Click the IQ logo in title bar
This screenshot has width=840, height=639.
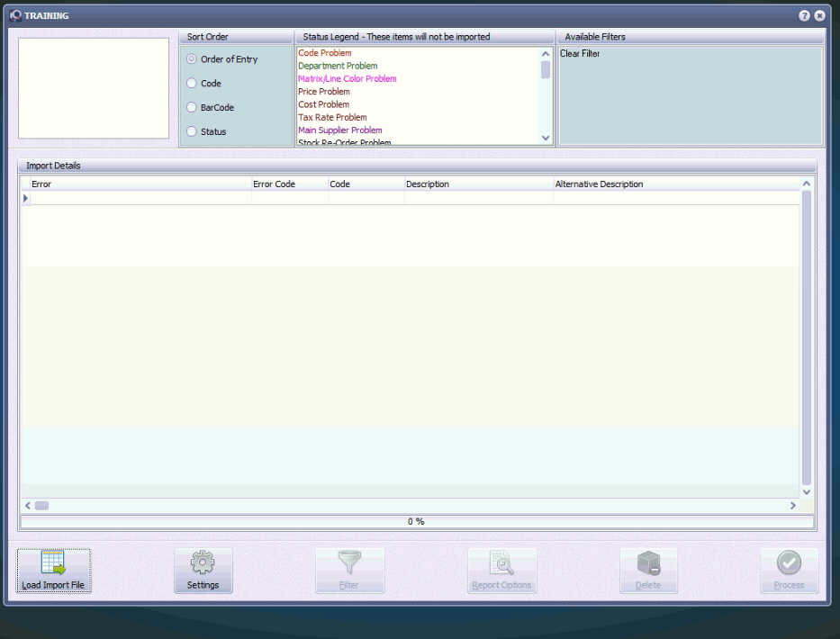15,15
